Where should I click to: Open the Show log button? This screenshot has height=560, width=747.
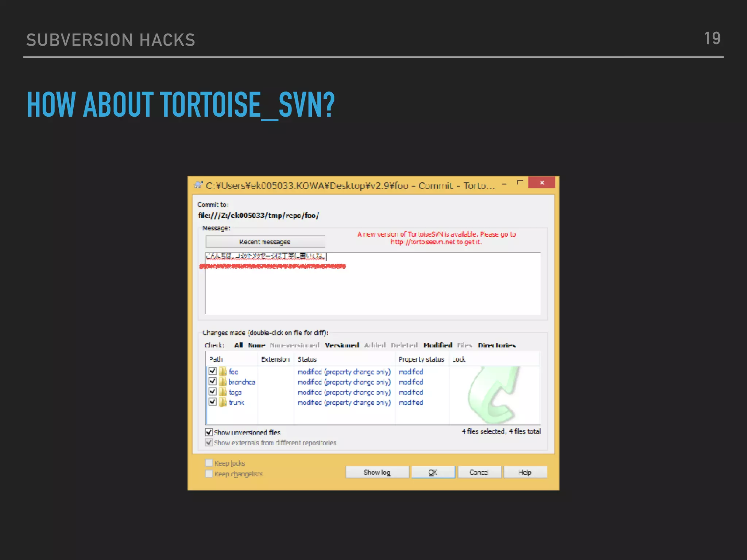coord(377,472)
